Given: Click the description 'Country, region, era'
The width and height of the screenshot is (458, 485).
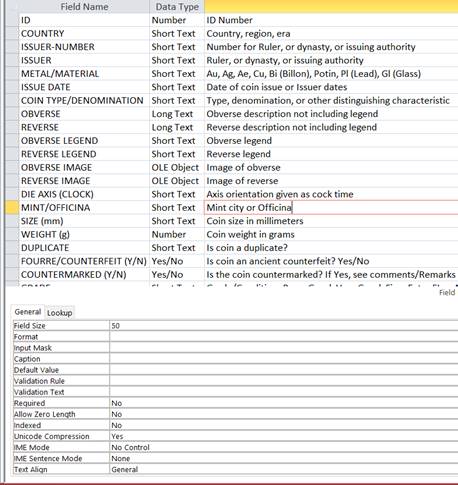Looking at the screenshot, I should 248,33.
